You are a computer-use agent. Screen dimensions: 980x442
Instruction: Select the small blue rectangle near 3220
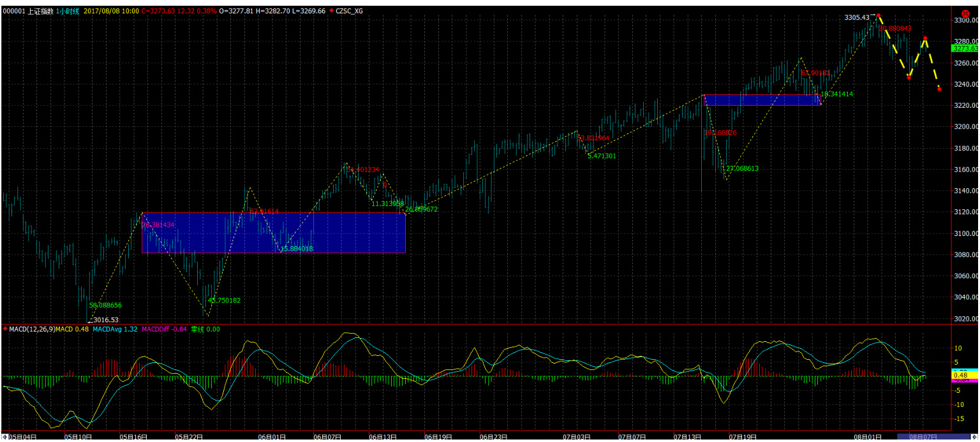click(762, 100)
